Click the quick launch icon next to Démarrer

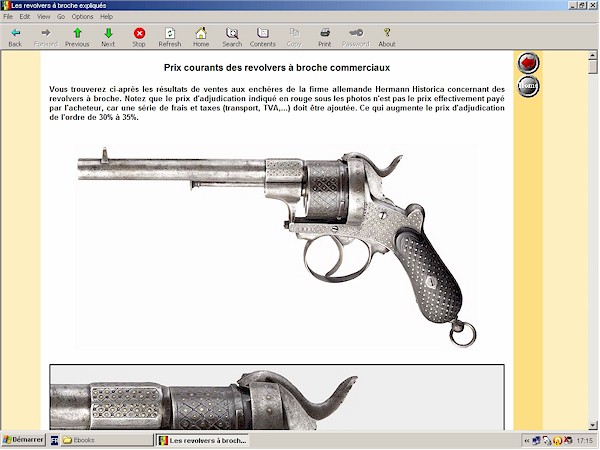pos(54,440)
